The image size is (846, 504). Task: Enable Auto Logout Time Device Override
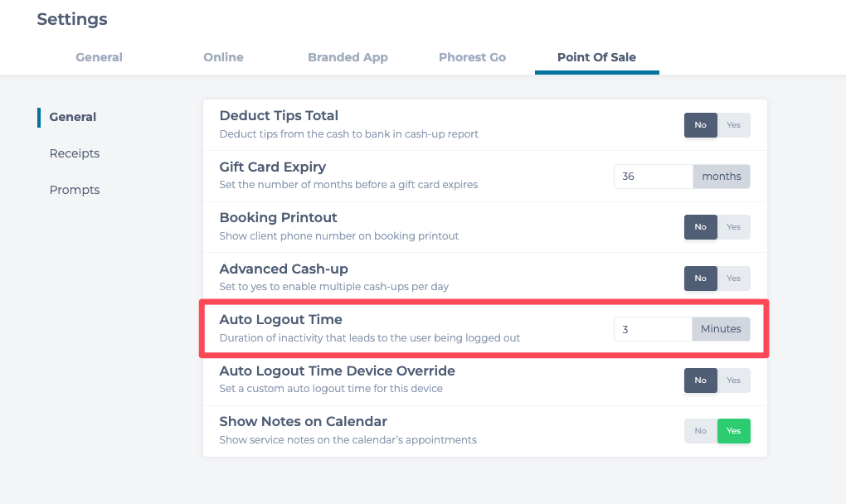click(734, 380)
